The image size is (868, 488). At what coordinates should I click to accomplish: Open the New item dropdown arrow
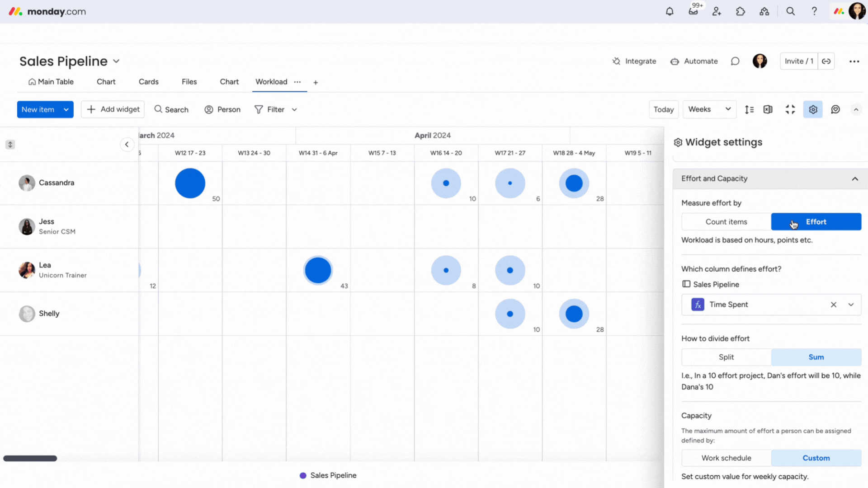point(66,109)
